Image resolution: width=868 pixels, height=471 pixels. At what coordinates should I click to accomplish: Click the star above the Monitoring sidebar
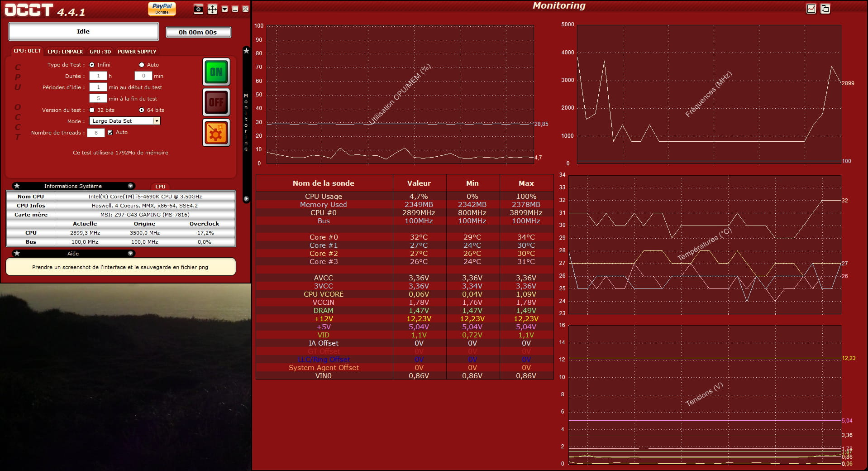[246, 51]
